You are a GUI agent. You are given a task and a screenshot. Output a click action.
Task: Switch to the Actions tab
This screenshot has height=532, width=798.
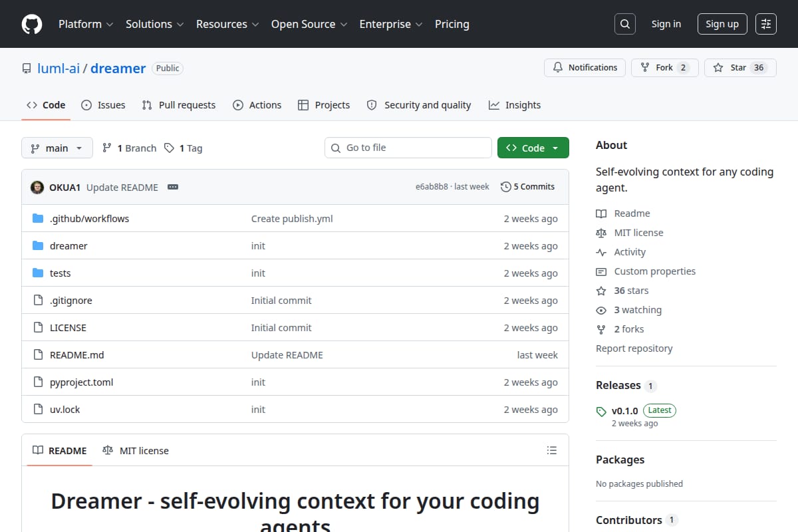(257, 105)
